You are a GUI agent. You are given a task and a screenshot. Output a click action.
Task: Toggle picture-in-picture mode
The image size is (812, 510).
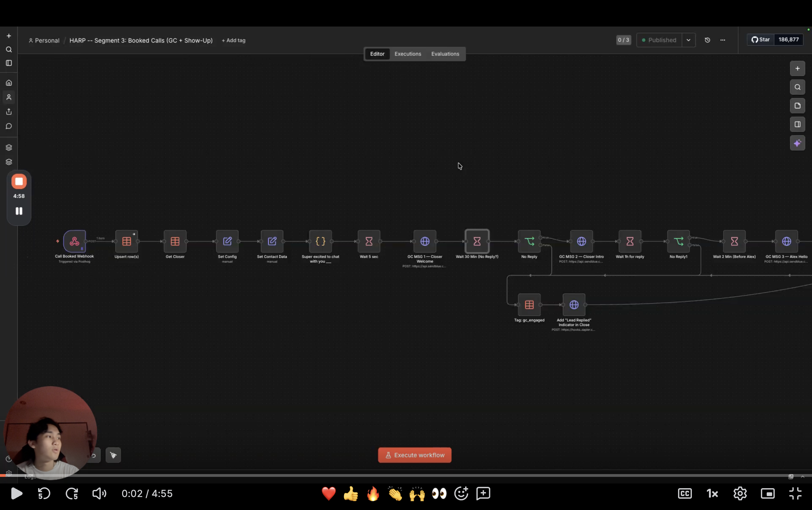pyautogui.click(x=768, y=493)
